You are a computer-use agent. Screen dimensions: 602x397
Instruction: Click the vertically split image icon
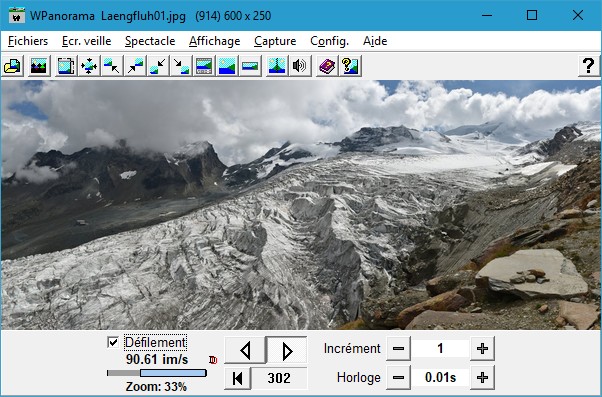point(277,66)
